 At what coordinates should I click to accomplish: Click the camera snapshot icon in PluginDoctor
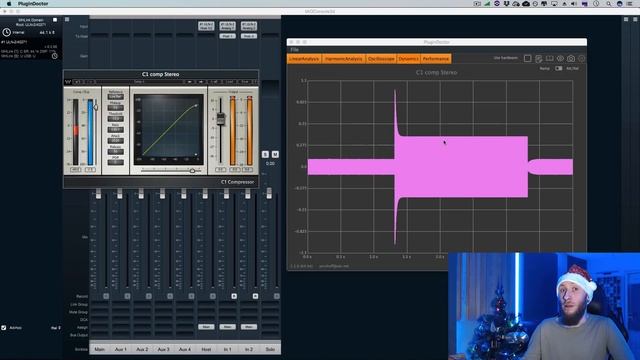571,58
